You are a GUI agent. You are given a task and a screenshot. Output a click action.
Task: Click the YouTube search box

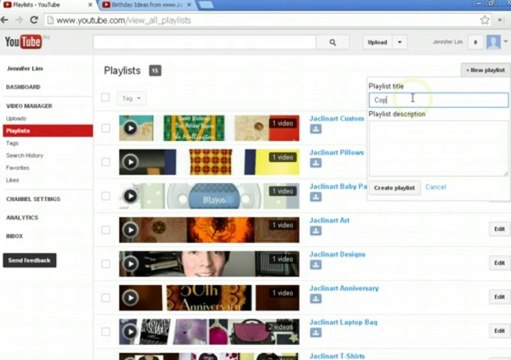tap(204, 42)
